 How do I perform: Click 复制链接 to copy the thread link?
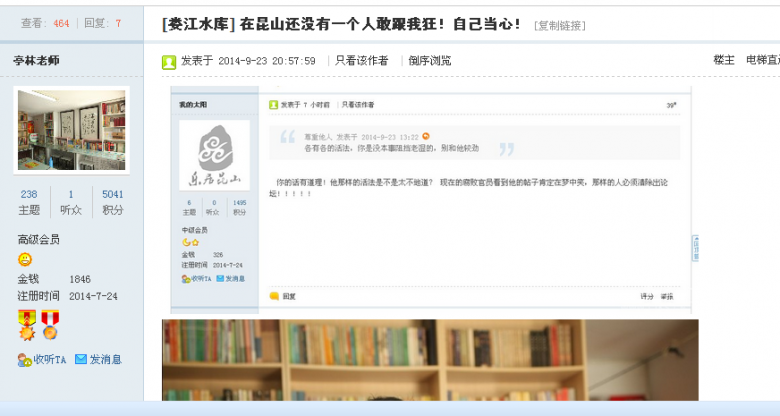[x=560, y=25]
